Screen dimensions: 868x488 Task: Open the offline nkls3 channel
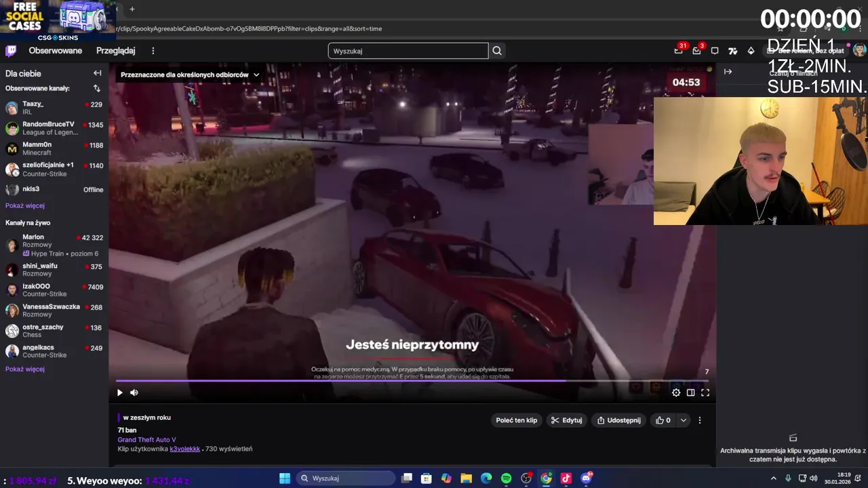click(x=54, y=190)
